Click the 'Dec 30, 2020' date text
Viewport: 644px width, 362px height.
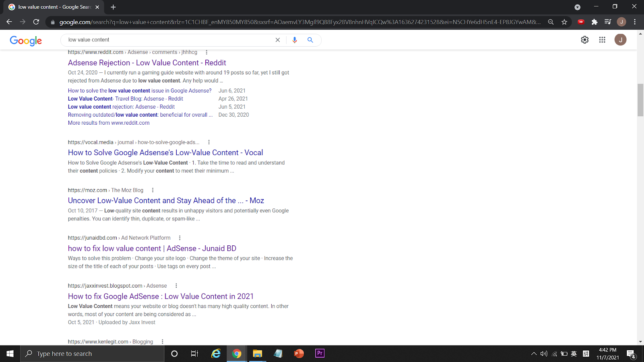[234, 115]
